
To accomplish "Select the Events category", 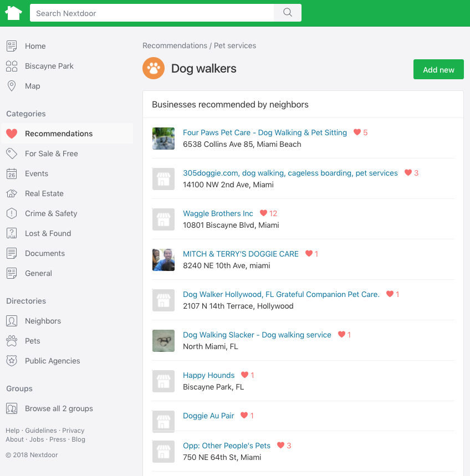I will pyautogui.click(x=37, y=173).
